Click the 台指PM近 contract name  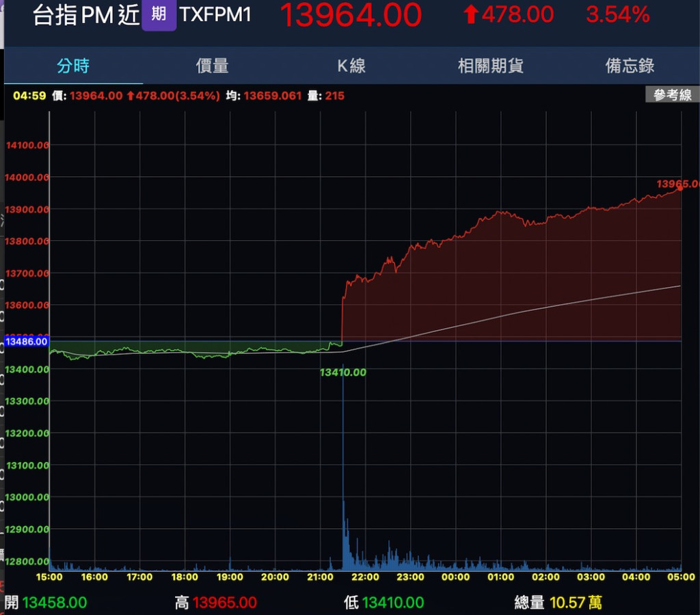tap(86, 15)
